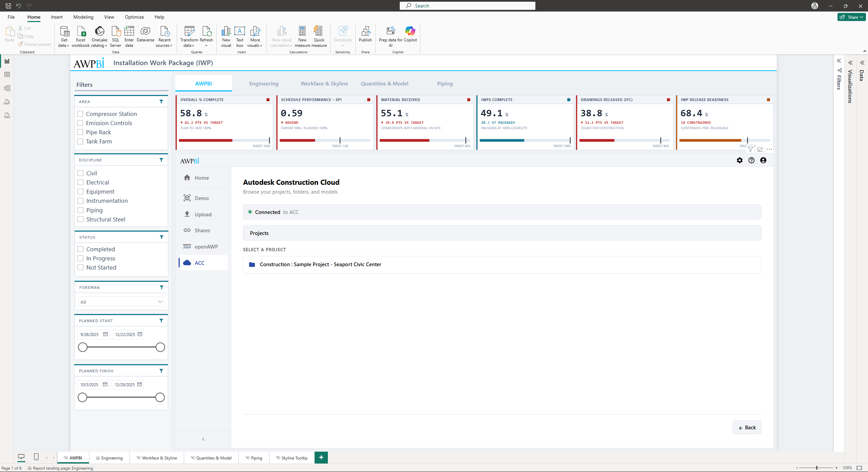Insert a New visual

[x=226, y=37]
